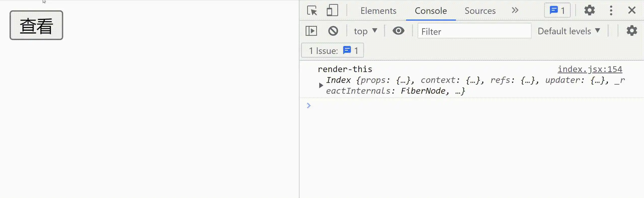Show more DevTools tabs via chevron
The height and width of the screenshot is (198, 644).
(515, 10)
